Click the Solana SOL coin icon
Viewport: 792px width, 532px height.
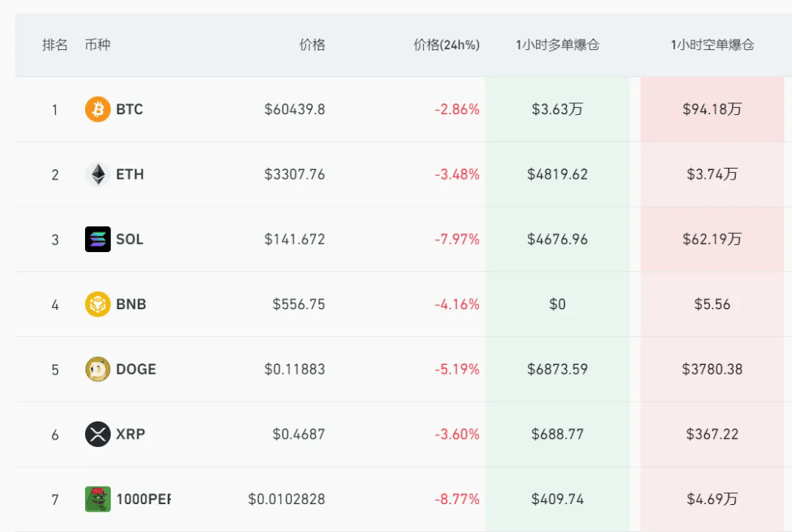tap(98, 239)
